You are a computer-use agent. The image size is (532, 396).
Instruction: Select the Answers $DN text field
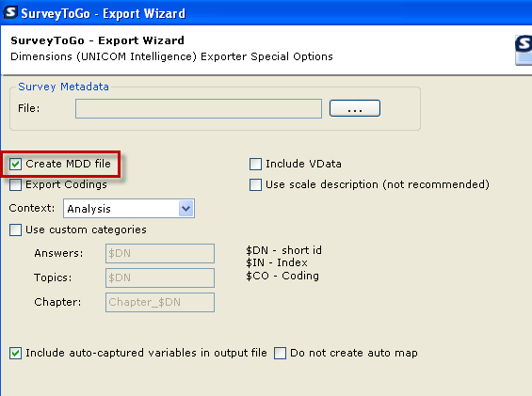click(x=160, y=253)
